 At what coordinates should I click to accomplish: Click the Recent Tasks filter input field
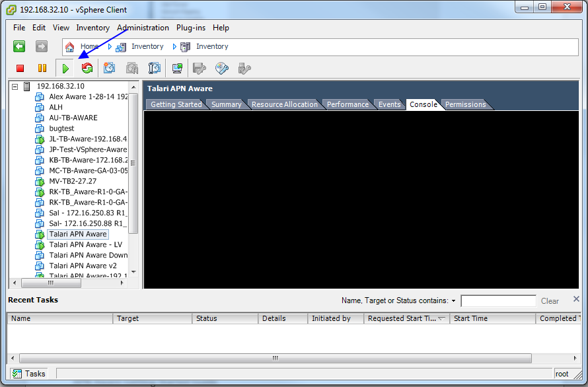point(498,301)
